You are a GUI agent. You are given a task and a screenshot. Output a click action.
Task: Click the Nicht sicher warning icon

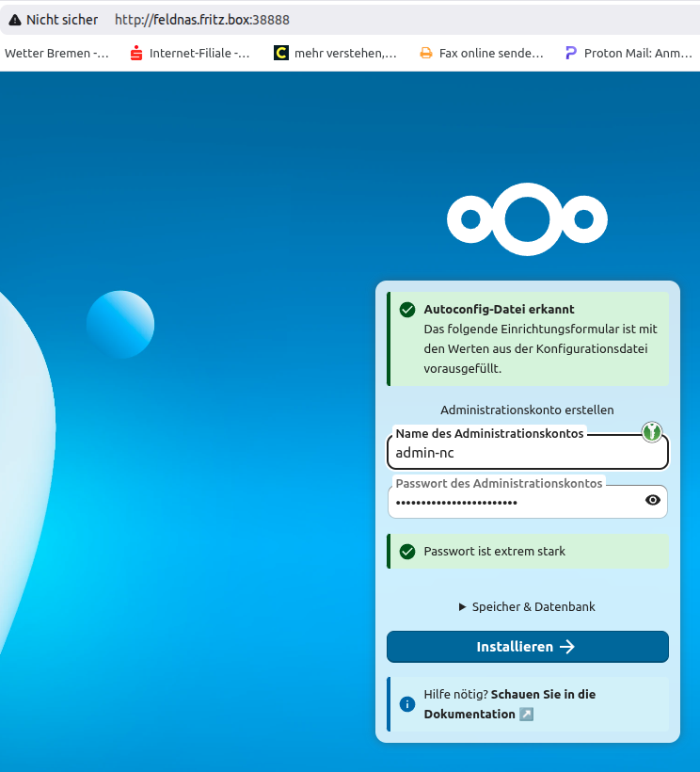pos(14,20)
